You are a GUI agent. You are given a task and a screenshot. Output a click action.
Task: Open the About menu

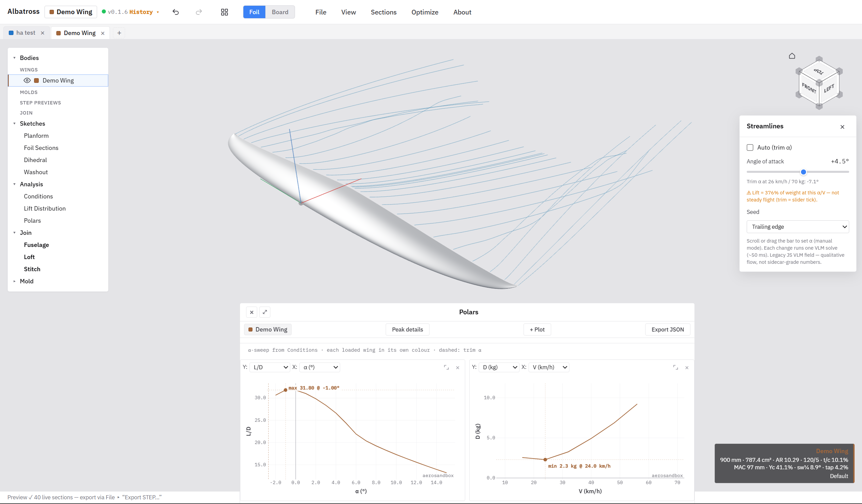pos(462,12)
